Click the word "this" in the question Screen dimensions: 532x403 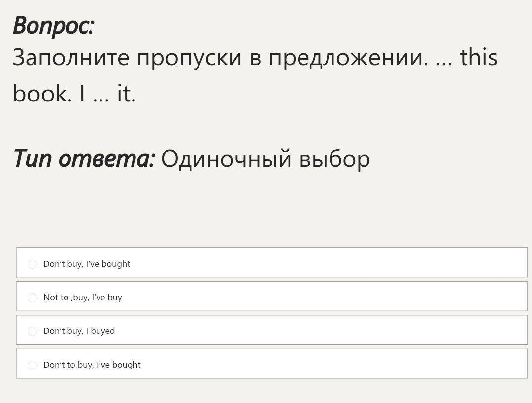478,57
